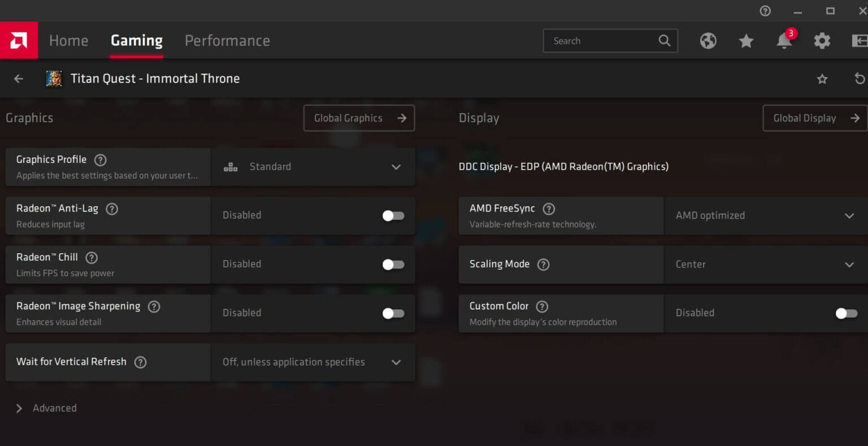This screenshot has width=868, height=446.
Task: Click the Radeon Anti-Lag help icon
Action: click(111, 209)
